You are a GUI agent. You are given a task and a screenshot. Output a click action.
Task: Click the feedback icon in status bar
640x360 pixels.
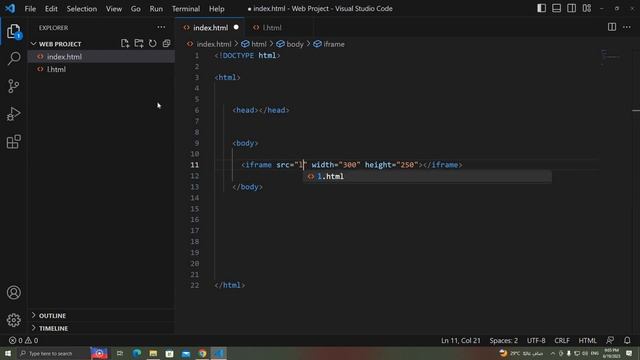[x=610, y=340]
